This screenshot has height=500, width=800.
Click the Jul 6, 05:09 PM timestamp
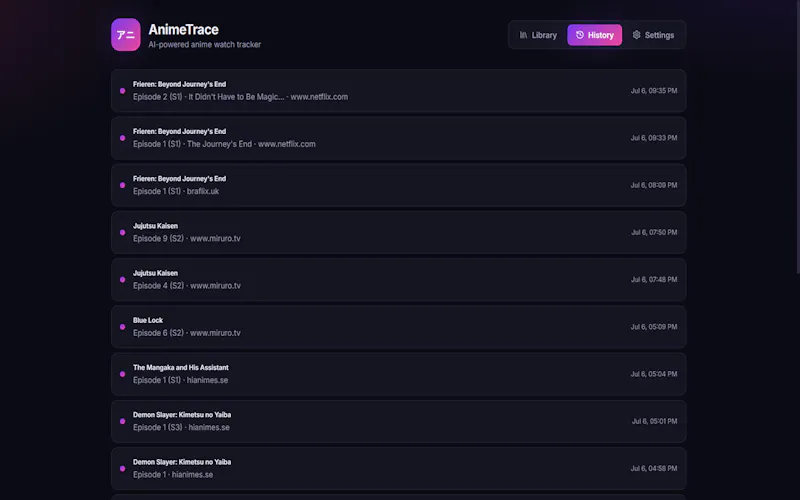tap(654, 327)
